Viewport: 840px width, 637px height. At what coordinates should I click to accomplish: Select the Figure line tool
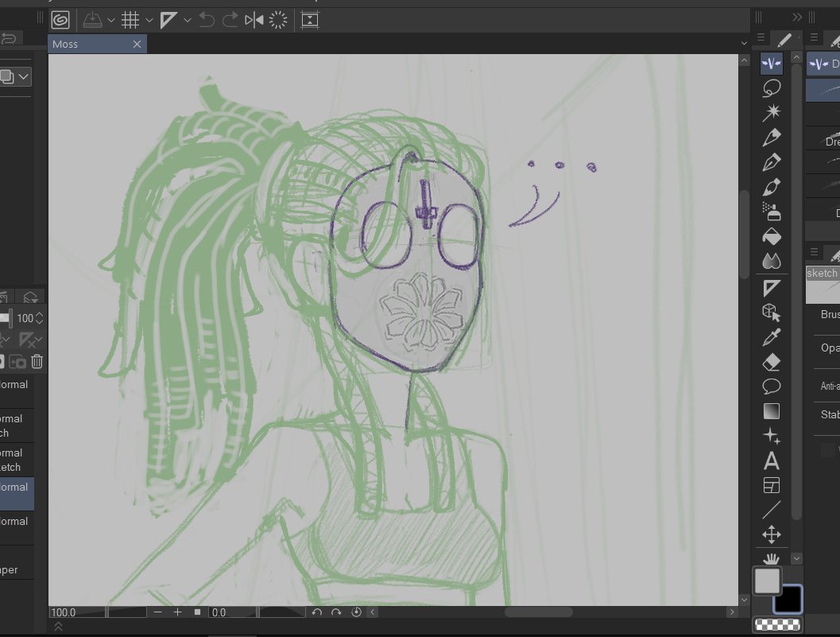tap(772, 510)
